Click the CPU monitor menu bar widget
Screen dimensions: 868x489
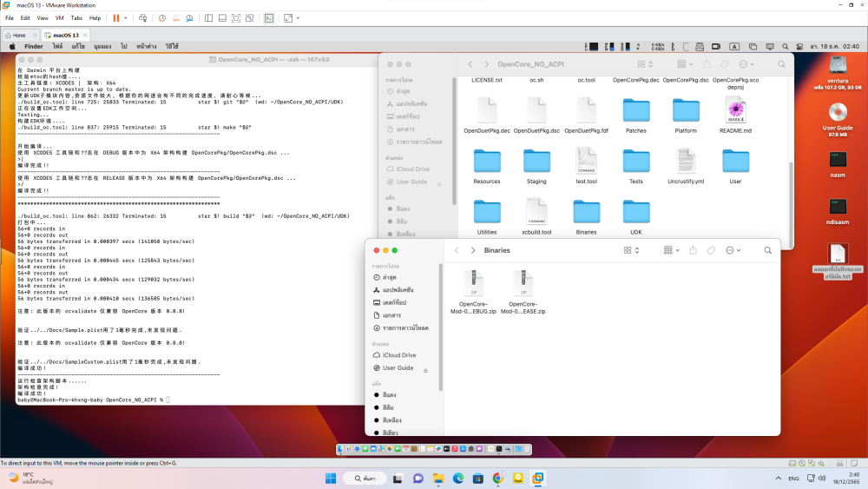(x=591, y=47)
